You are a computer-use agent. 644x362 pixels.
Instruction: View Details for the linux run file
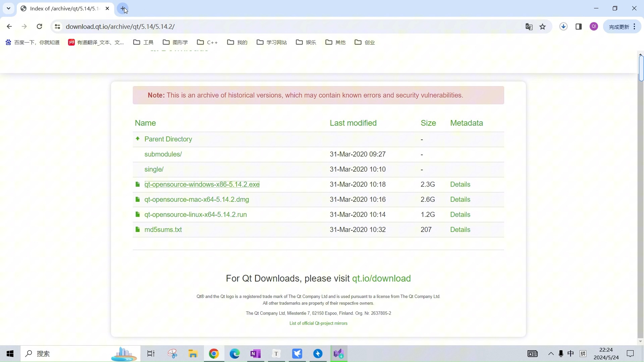pos(460,215)
